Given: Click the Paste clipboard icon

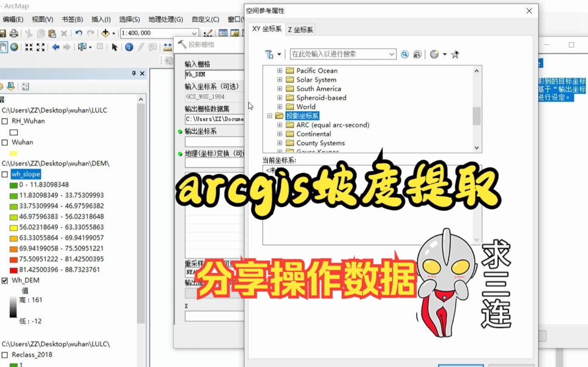Looking at the screenshot, I should tap(52, 33).
